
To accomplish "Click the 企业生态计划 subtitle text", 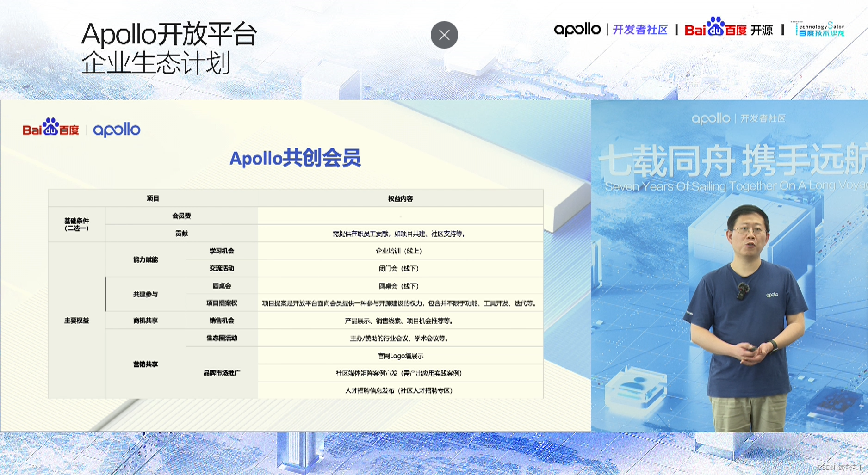I will tap(156, 63).
